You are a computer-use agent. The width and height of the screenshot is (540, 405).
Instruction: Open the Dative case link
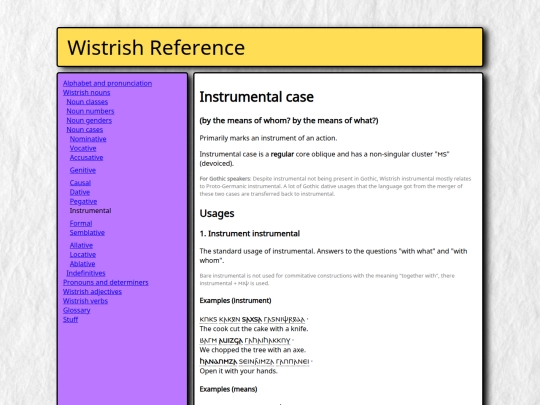point(80,192)
